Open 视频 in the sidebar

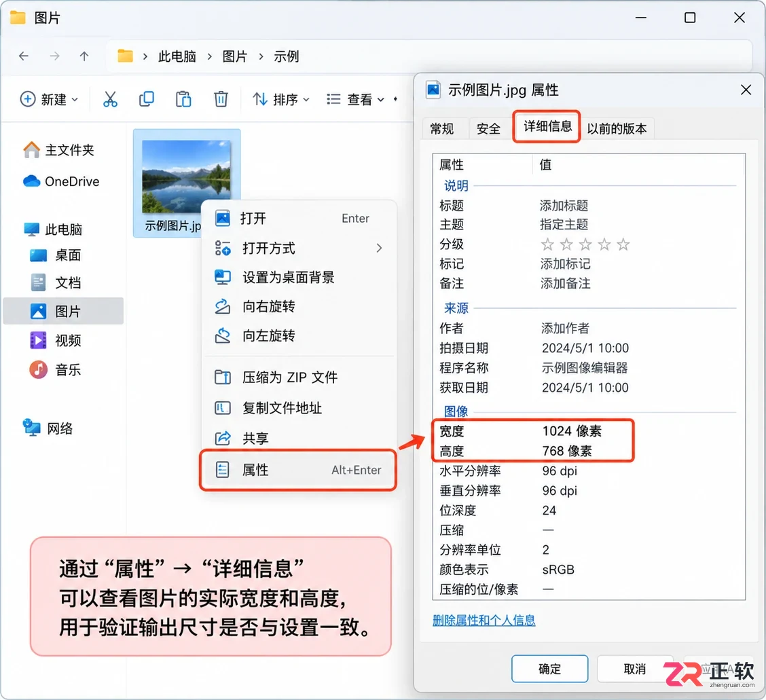[55, 340]
